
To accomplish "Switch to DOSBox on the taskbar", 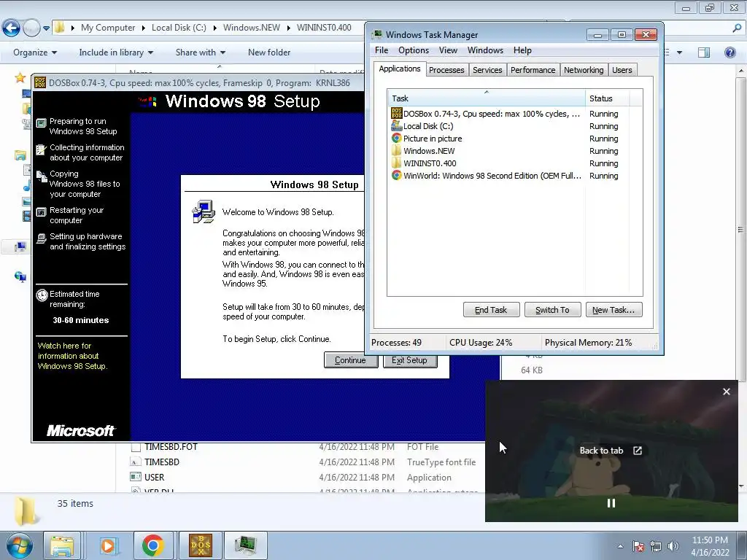I will click(201, 545).
